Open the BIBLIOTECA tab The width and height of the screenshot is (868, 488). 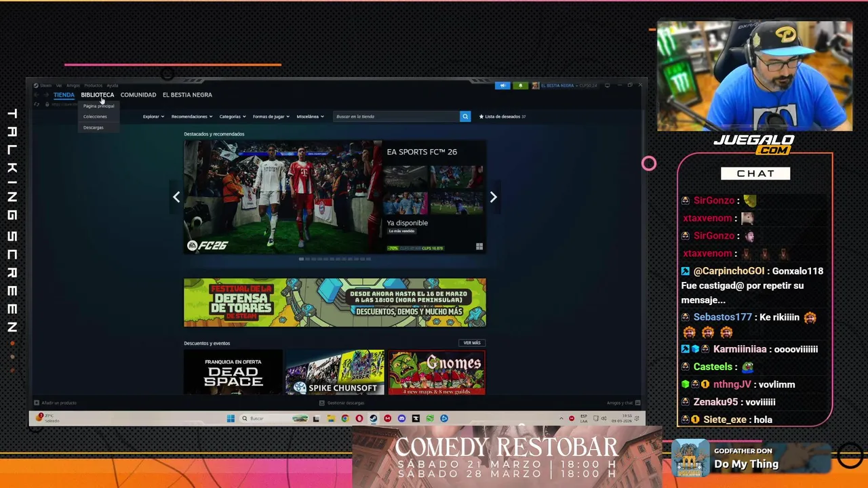(97, 95)
